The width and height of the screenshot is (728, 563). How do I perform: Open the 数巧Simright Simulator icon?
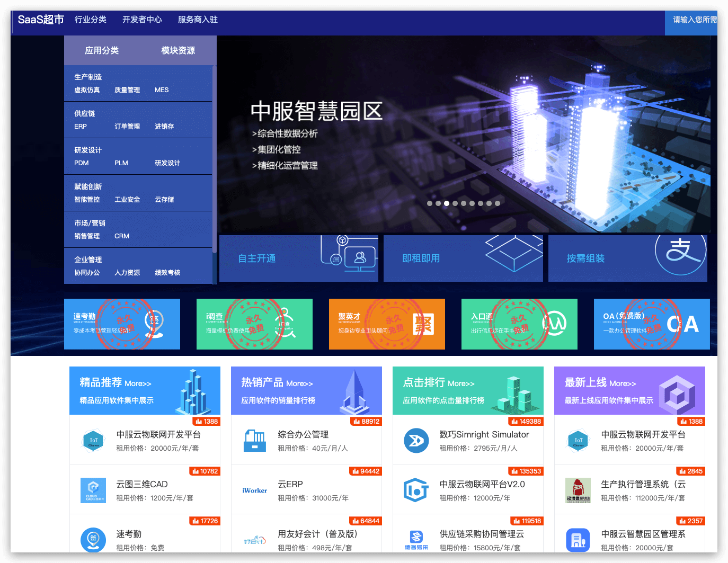pos(416,440)
